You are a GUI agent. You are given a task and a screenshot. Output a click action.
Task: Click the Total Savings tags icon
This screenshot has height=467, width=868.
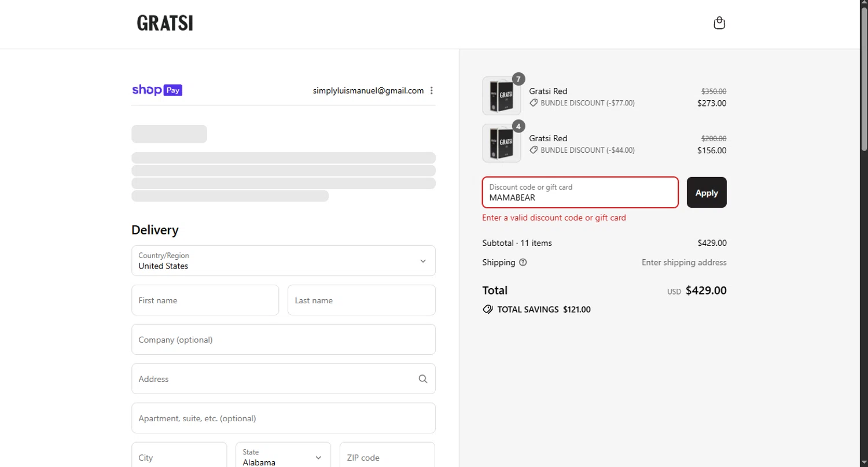point(488,310)
